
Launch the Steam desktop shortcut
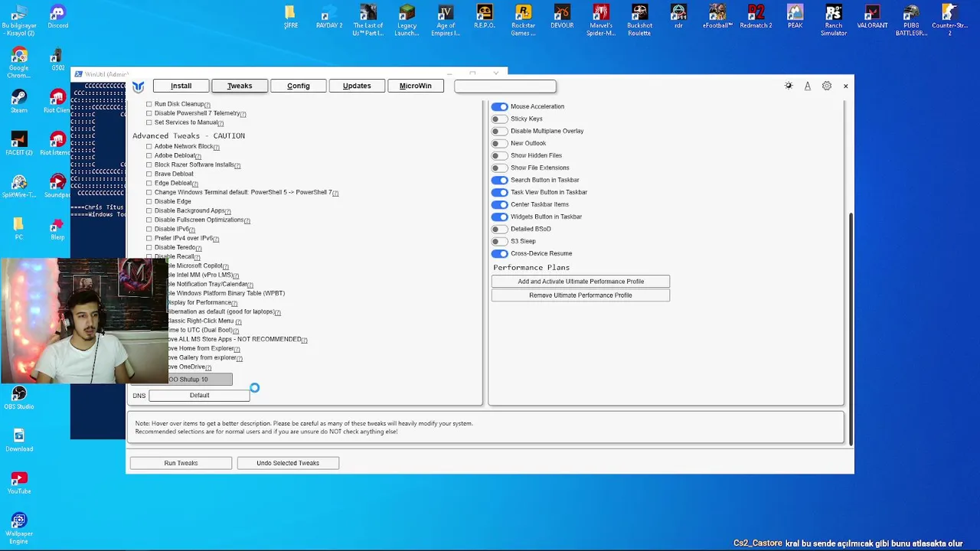click(x=19, y=102)
